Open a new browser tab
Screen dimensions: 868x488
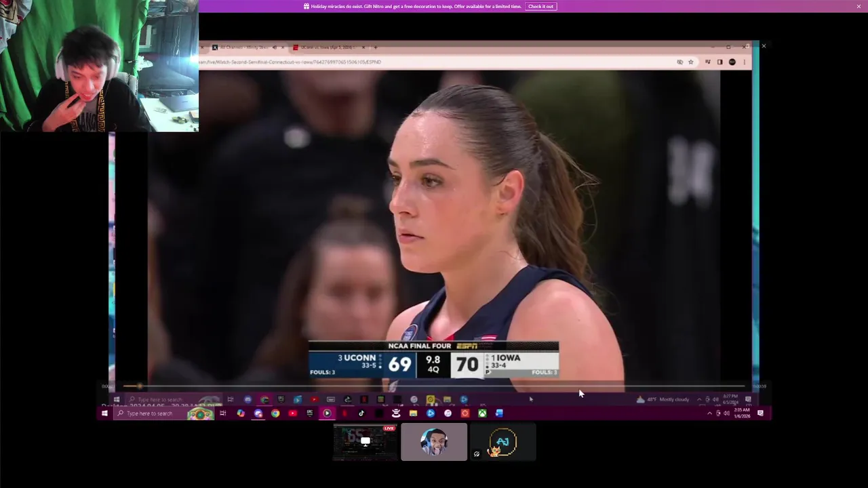[376, 47]
